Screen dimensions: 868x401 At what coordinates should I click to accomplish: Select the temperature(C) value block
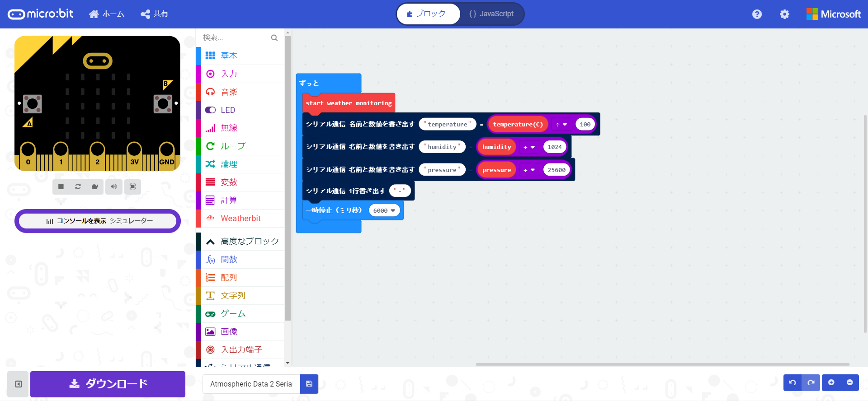pos(518,124)
